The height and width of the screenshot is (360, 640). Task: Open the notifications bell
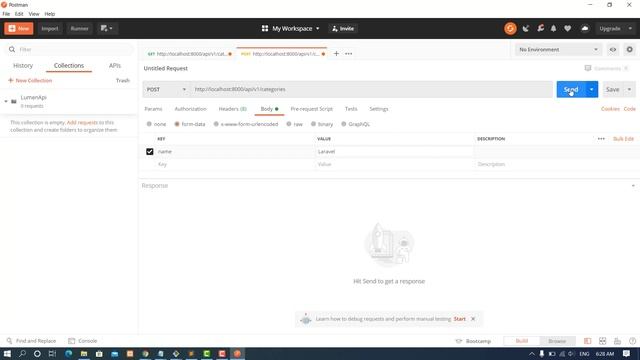[553, 29]
